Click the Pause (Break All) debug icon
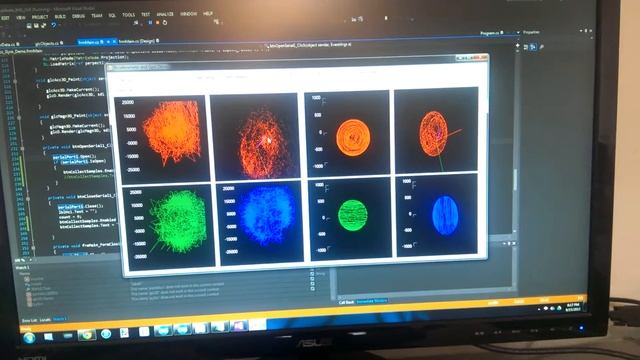The width and height of the screenshot is (640, 360). click(x=151, y=23)
